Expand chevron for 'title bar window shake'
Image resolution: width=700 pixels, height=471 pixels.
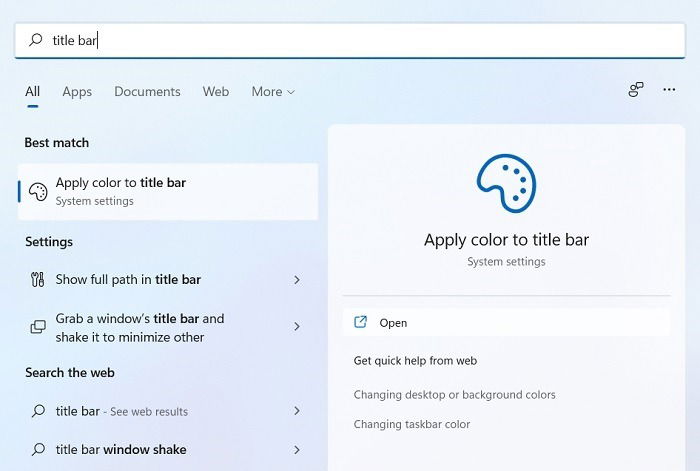(297, 449)
